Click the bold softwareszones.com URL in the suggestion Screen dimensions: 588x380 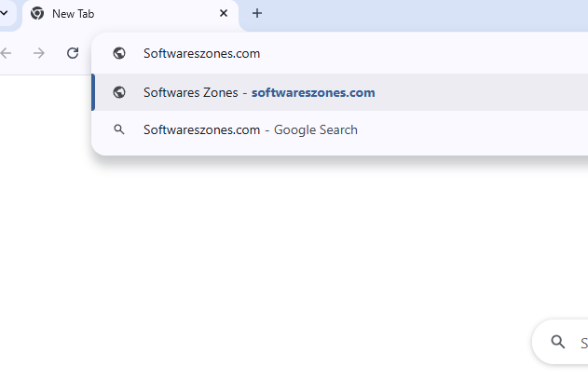pos(313,92)
